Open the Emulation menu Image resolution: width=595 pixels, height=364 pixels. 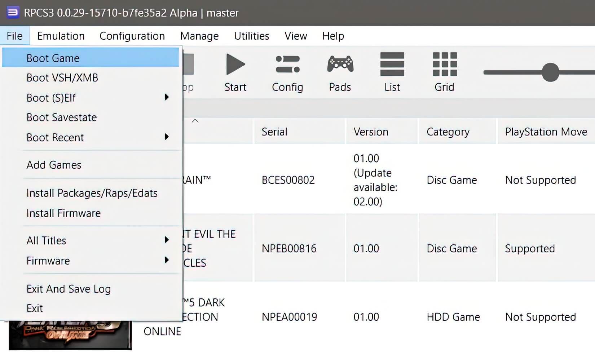click(x=61, y=36)
